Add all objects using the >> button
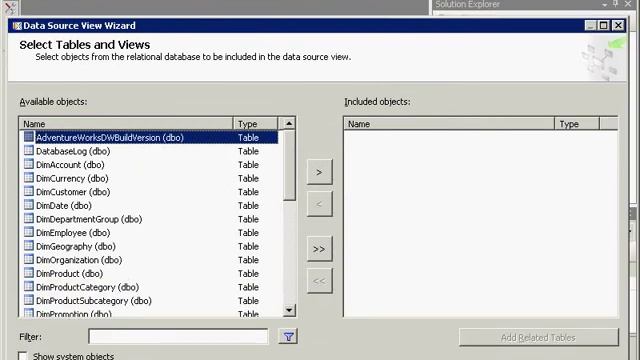640x360 pixels. pos(319,249)
